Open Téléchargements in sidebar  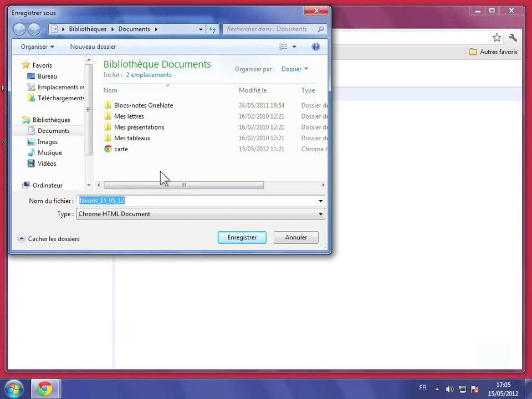61,98
